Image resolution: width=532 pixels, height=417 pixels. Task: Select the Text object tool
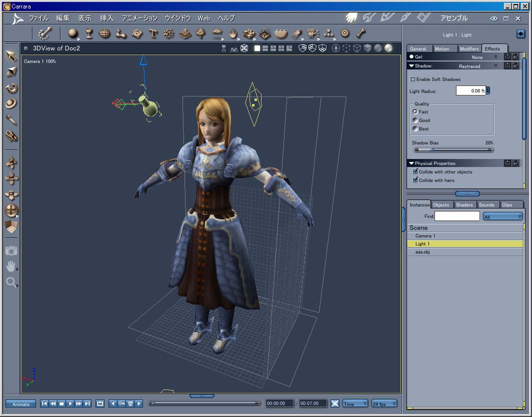[x=153, y=33]
